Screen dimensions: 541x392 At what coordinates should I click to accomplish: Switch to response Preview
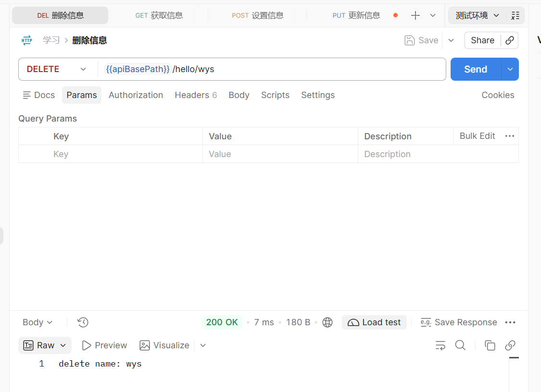(104, 345)
